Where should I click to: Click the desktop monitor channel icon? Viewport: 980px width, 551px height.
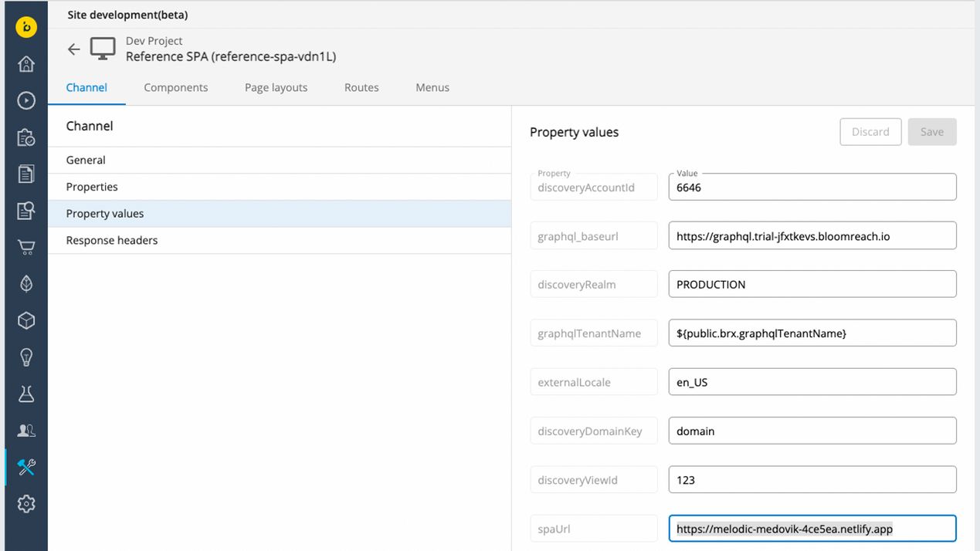[103, 49]
